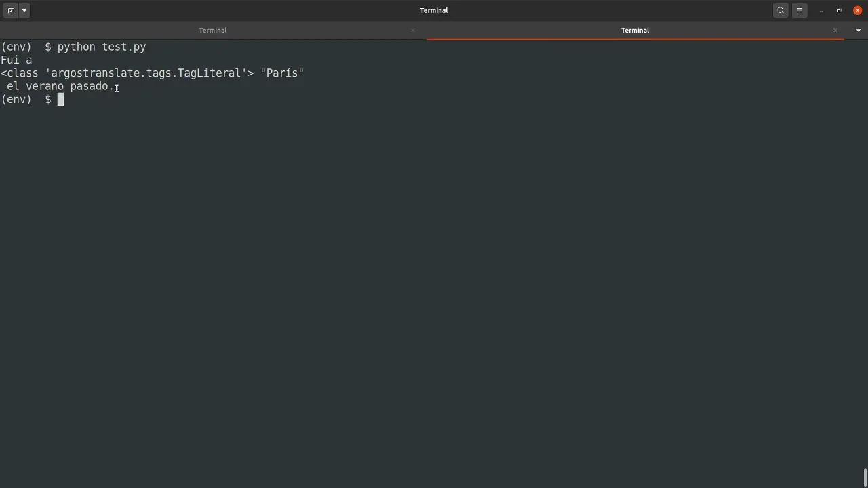
Task: Open the search icon in the header bar
Action: [781, 10]
